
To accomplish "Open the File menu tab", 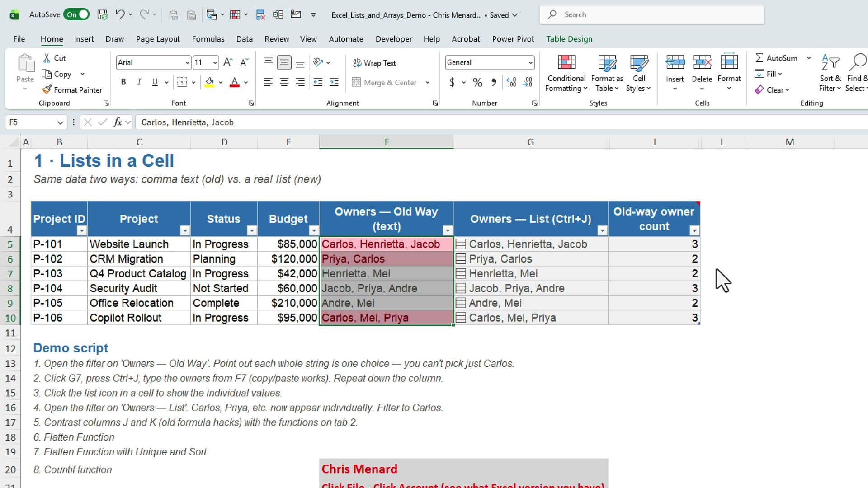I will [19, 39].
